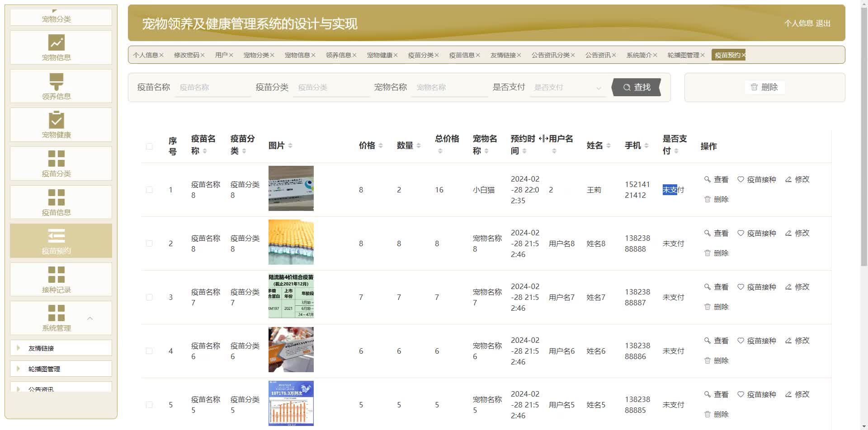
Task: Collapse the 系统管理 menu chevron
Action: [x=90, y=318]
